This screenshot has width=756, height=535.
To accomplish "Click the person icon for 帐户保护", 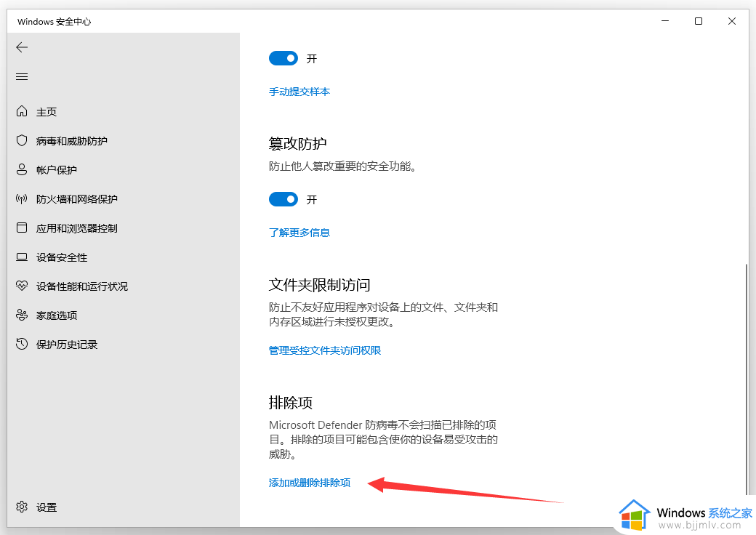I will click(x=22, y=169).
